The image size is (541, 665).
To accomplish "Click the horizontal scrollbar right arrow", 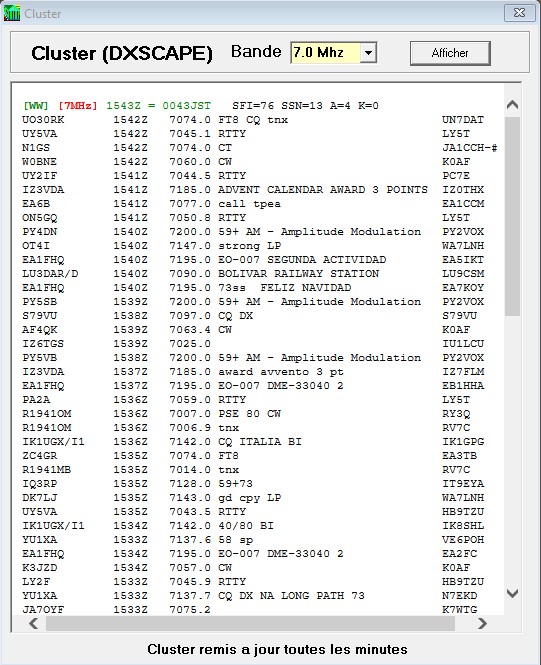I will tap(482, 623).
